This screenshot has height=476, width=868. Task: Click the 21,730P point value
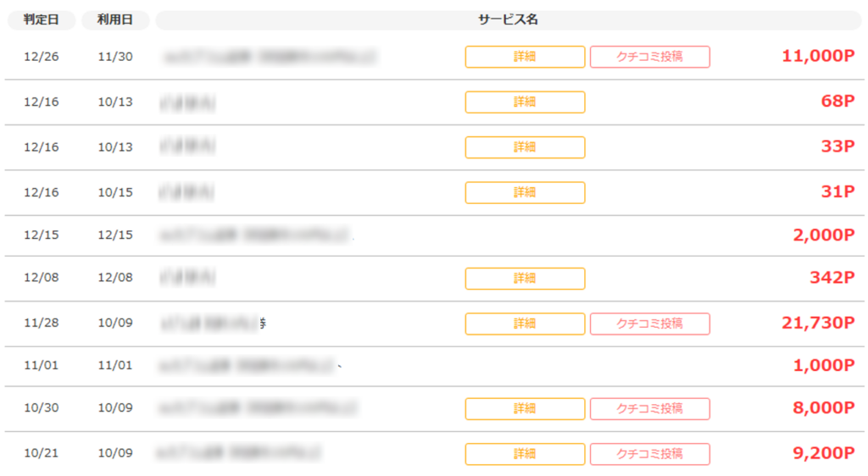pos(818,323)
